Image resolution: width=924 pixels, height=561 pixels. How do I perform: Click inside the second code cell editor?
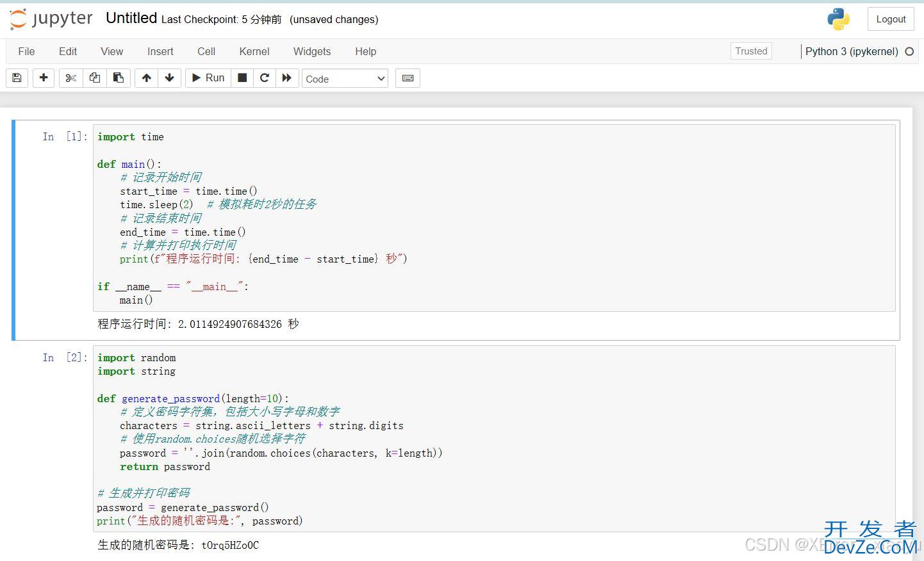coord(494,439)
